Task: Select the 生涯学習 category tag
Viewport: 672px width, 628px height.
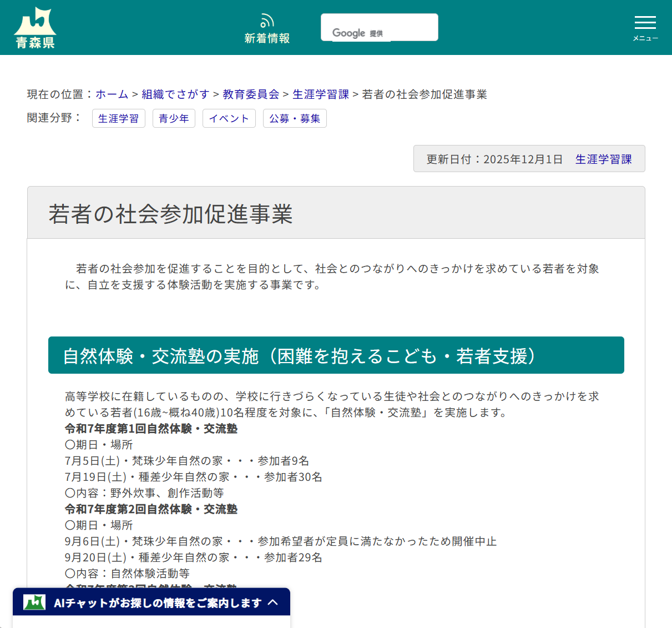Action: click(118, 118)
